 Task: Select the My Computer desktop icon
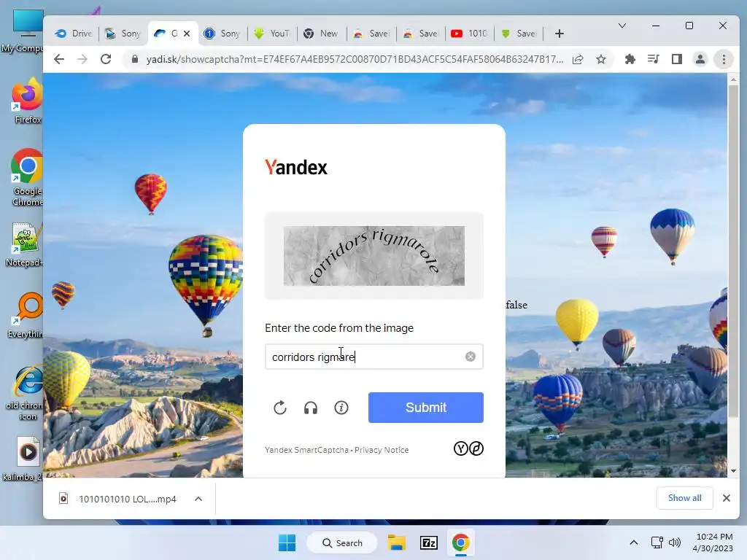(x=23, y=31)
